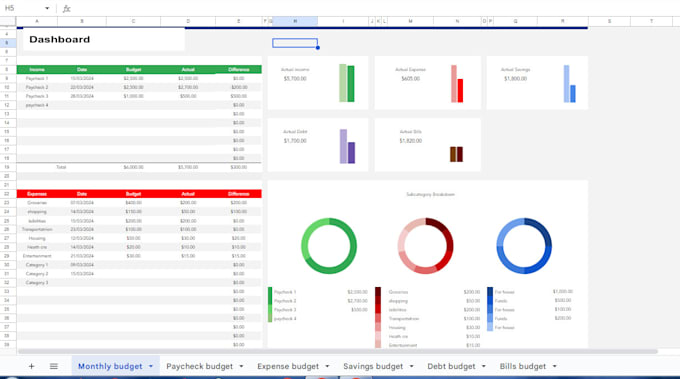Image resolution: width=680 pixels, height=379 pixels.
Task: Select column M header
Action: [410, 21]
